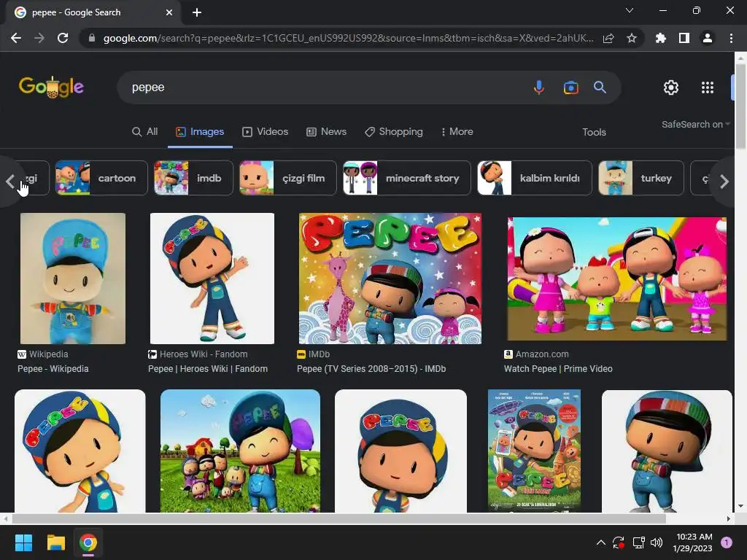Open File Explorer from taskbar
The height and width of the screenshot is (560, 747).
tap(55, 542)
